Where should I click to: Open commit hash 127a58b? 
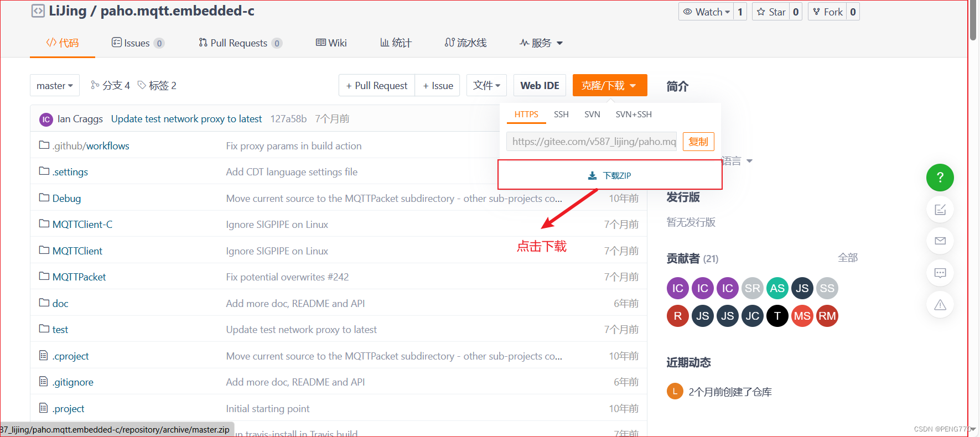[288, 119]
